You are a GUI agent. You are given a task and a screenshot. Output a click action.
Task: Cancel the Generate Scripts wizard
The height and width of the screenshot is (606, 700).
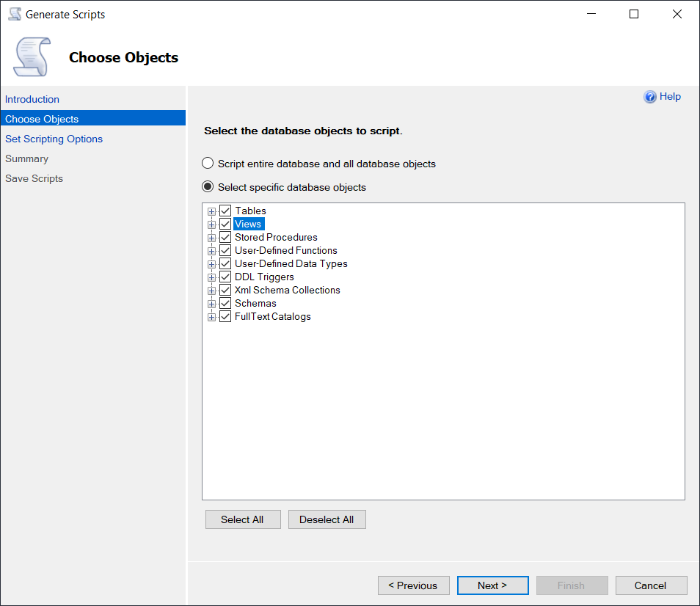[651, 585]
